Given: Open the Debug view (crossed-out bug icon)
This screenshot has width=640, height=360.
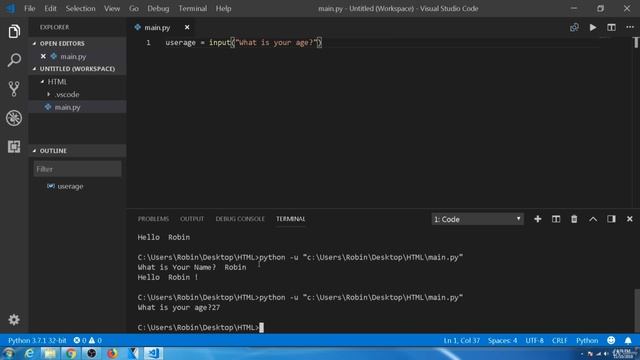Looking at the screenshot, I should 14,118.
